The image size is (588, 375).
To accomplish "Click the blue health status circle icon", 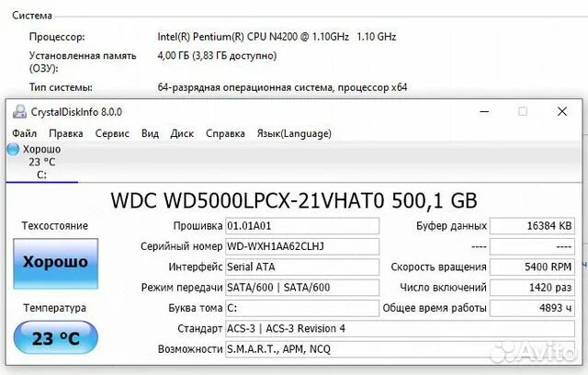I will pyautogui.click(x=13, y=149).
